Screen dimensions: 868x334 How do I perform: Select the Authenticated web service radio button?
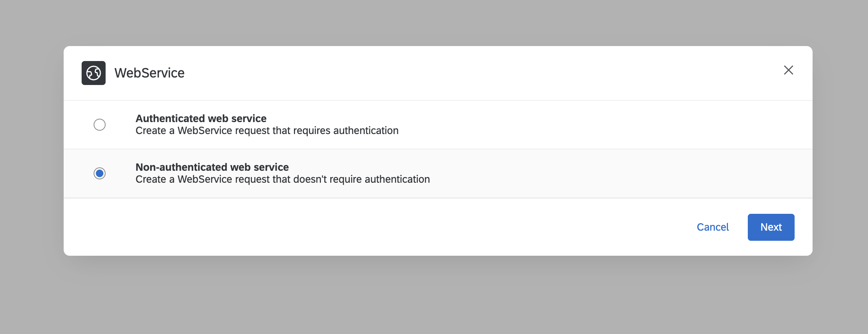pos(100,125)
